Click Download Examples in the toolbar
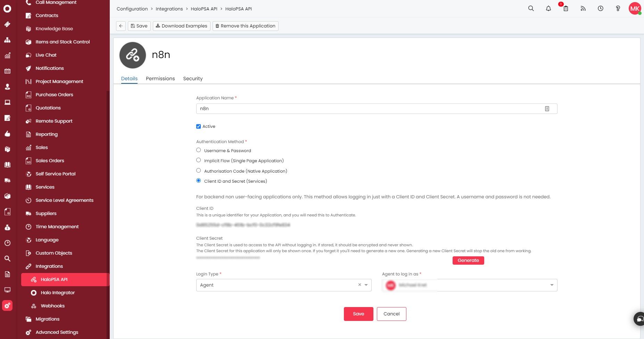644x339 pixels. click(181, 26)
